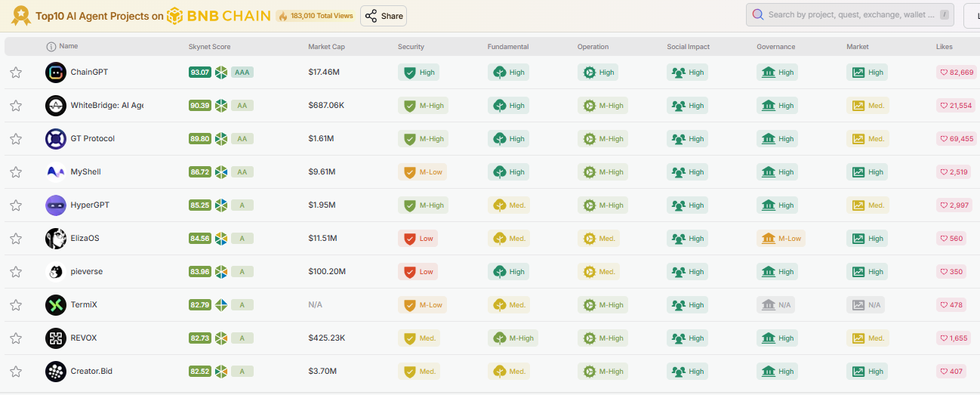The height and width of the screenshot is (395, 980).
Task: Click REVOX M-High fundamental badge
Action: coord(513,338)
